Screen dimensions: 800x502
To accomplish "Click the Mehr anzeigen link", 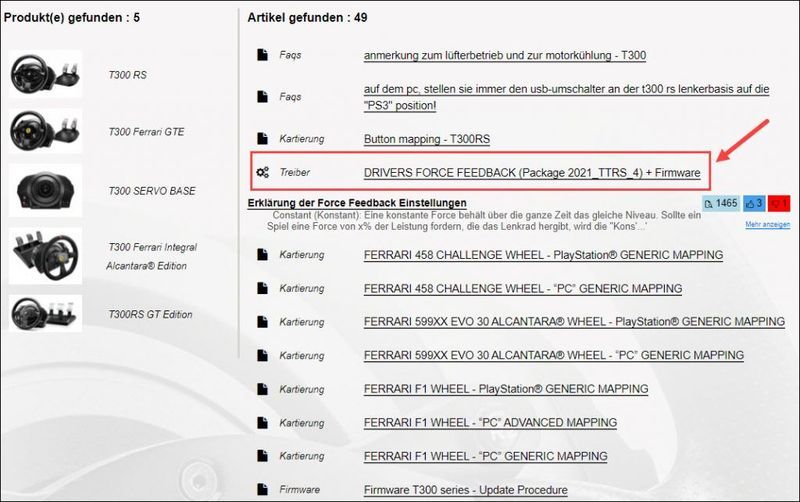I will (x=767, y=224).
